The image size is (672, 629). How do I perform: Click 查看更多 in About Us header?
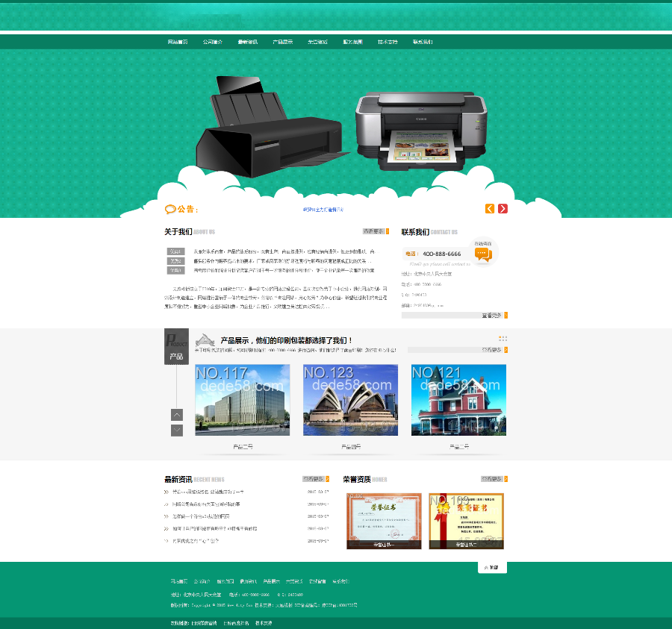point(374,231)
